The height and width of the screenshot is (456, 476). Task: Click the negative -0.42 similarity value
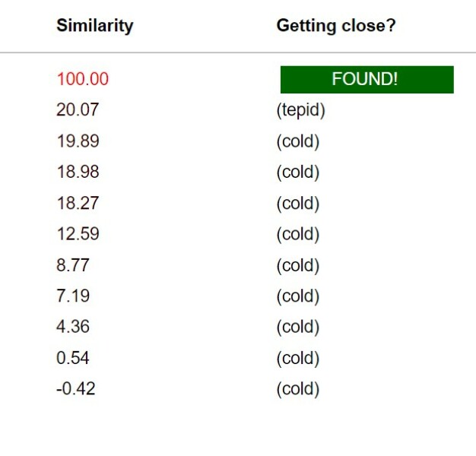[x=76, y=389]
